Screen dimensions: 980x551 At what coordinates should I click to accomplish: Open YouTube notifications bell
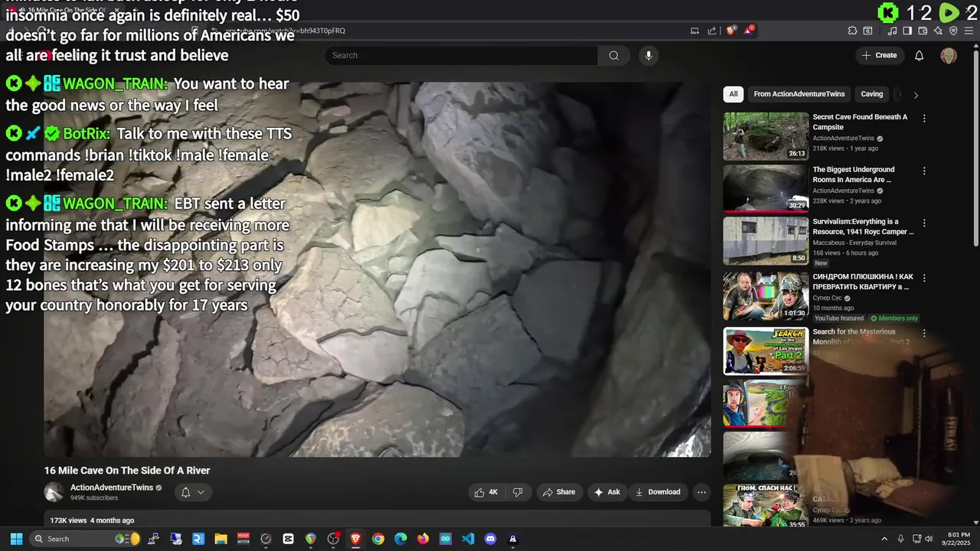[920, 55]
